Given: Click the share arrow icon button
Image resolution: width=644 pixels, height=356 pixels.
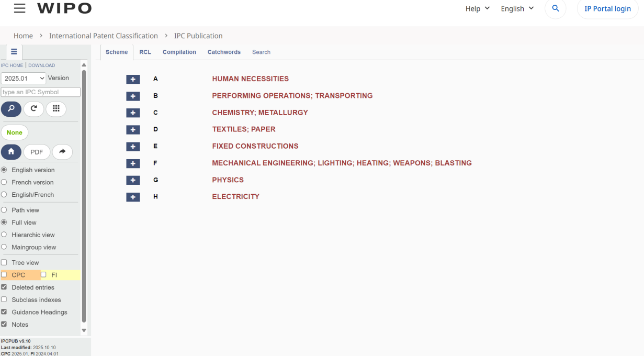Looking at the screenshot, I should [62, 152].
